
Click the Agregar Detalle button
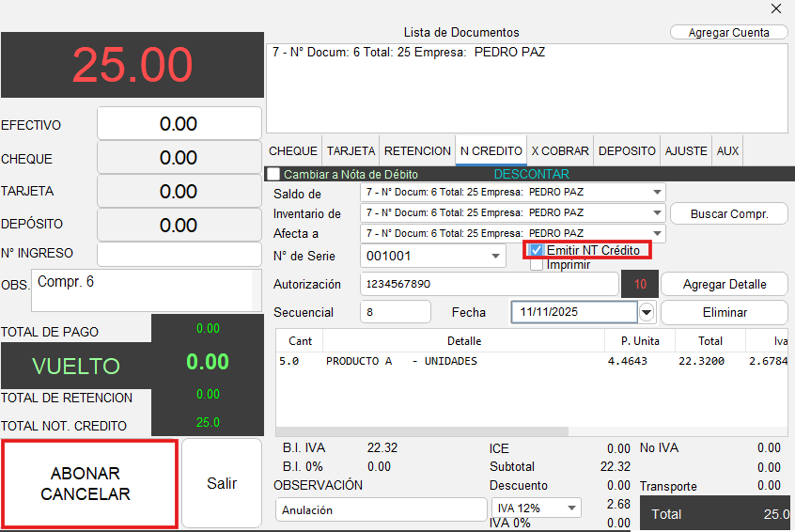pos(724,284)
